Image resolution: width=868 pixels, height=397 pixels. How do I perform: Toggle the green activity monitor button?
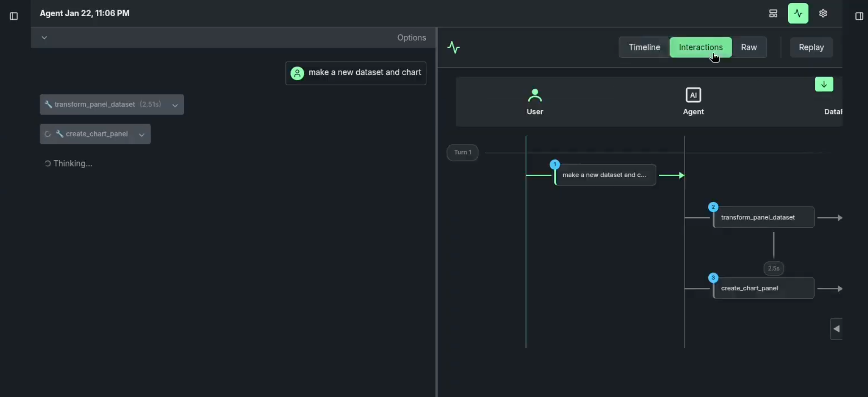798,14
